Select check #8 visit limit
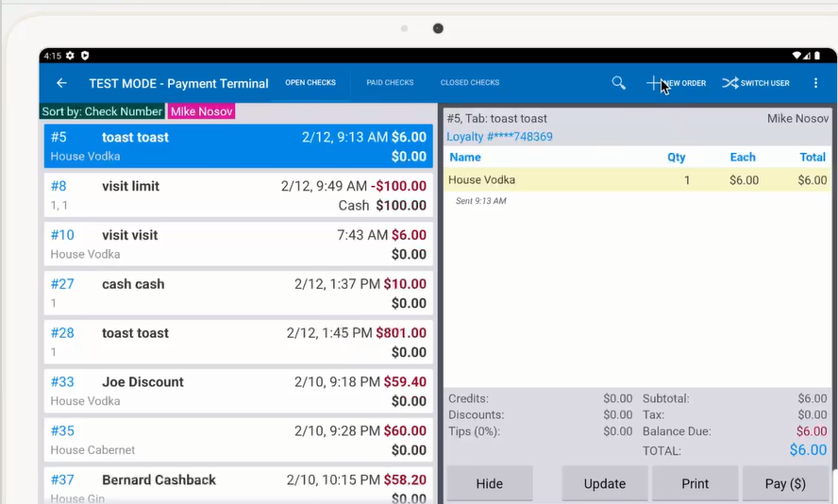 [239, 195]
